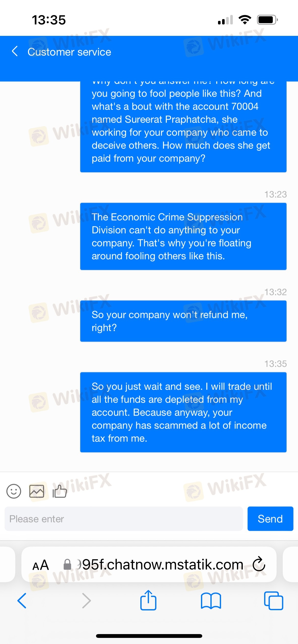The width and height of the screenshot is (298, 644).
Task: Go back with Safari's back arrow
Action: coord(22,601)
